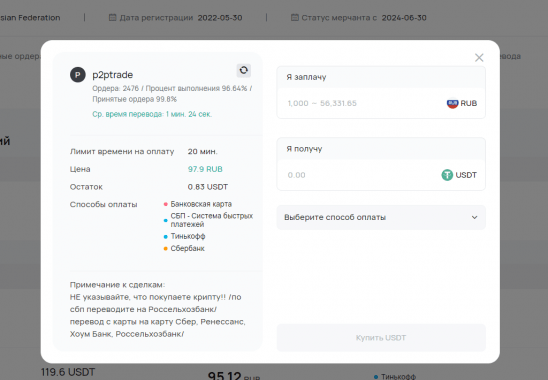
Task: Click the Купить USDT button
Action: (381, 338)
